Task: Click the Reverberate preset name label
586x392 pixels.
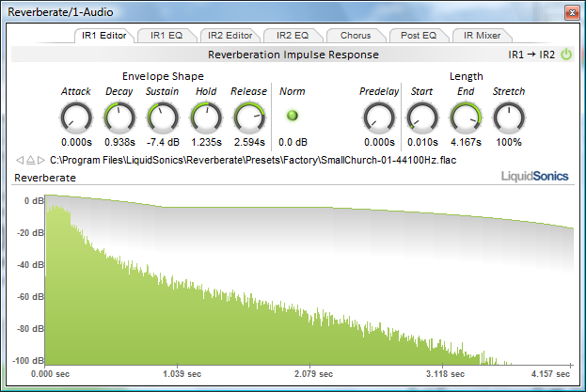Action: pyautogui.click(x=45, y=178)
